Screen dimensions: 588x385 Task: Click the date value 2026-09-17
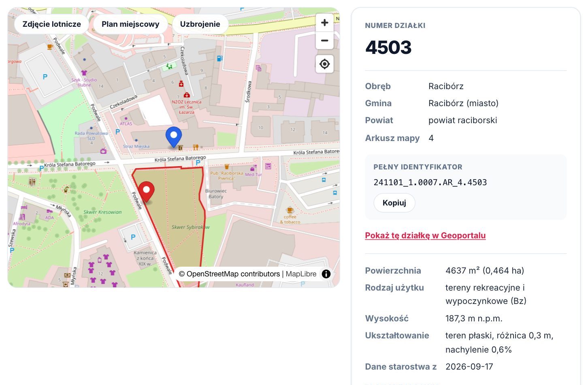click(469, 367)
